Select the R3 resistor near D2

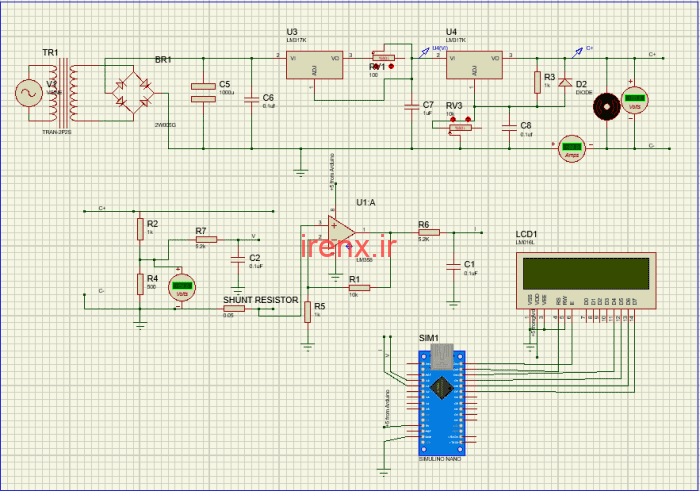(x=537, y=83)
